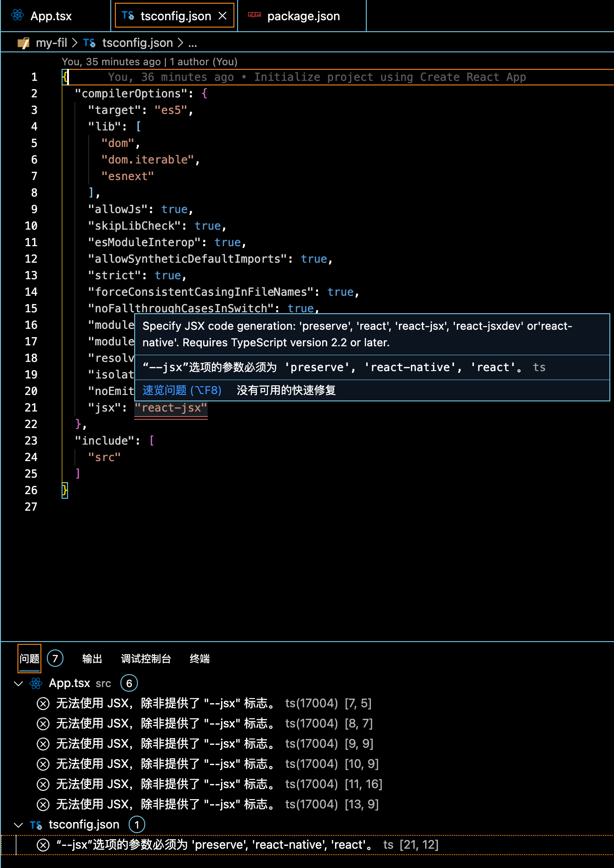Open the App.tsx editor tab

pos(55,16)
